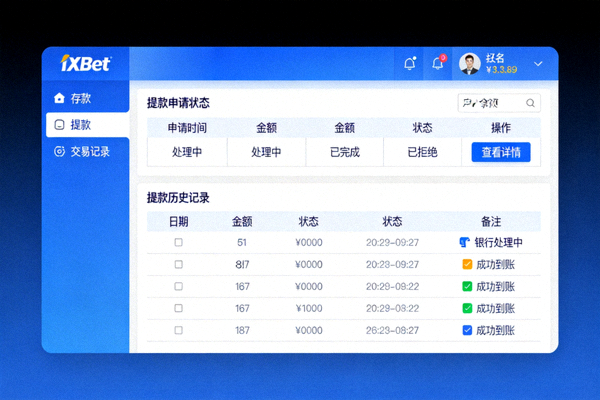
Task: Click the 存款 deposit label
Action: pos(81,98)
